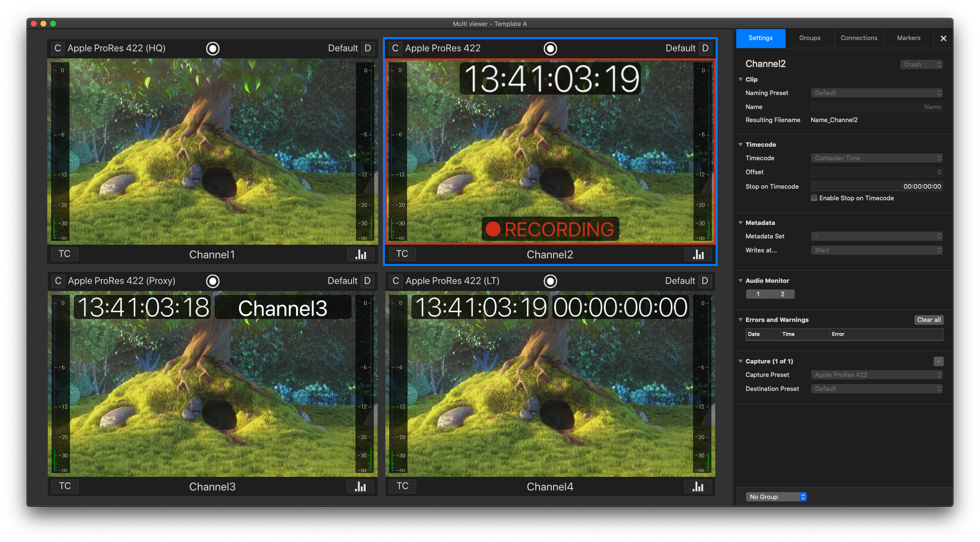Toggle Channel3 audio meters bar icon
This screenshot has width=980, height=542.
360,486
